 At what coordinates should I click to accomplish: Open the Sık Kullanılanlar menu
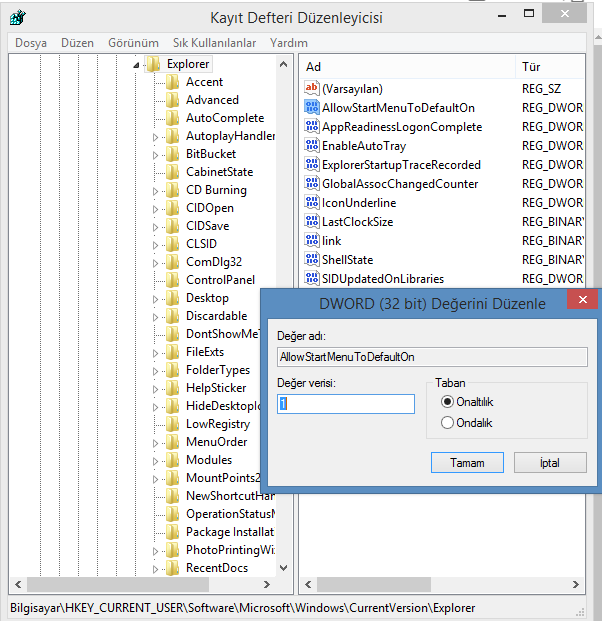(214, 43)
